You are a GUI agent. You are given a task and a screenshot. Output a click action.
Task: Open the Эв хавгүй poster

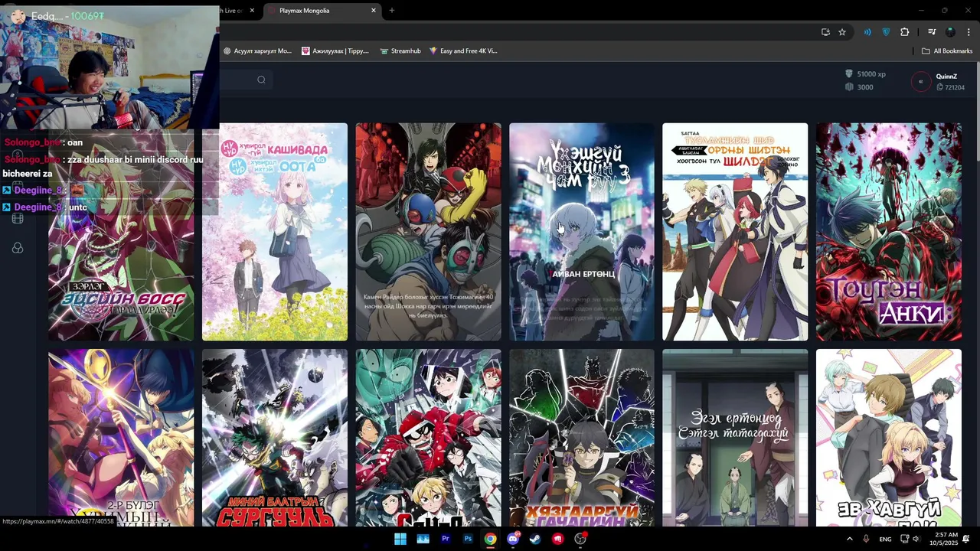(x=889, y=438)
